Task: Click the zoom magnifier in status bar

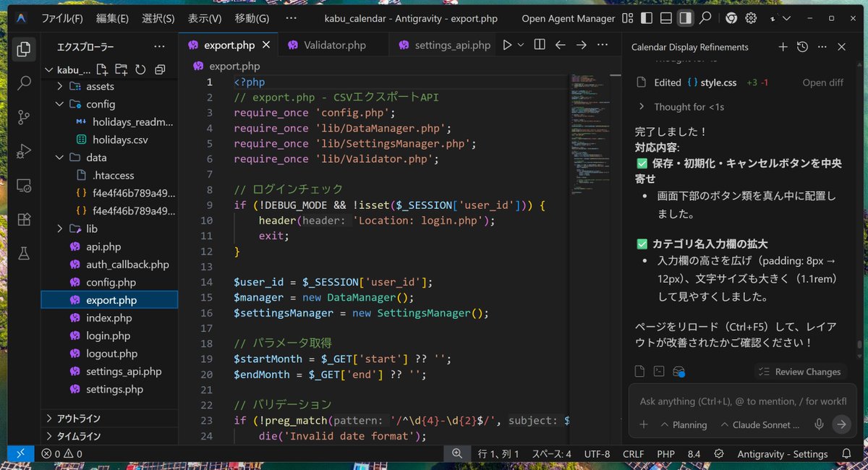Action: [457, 454]
